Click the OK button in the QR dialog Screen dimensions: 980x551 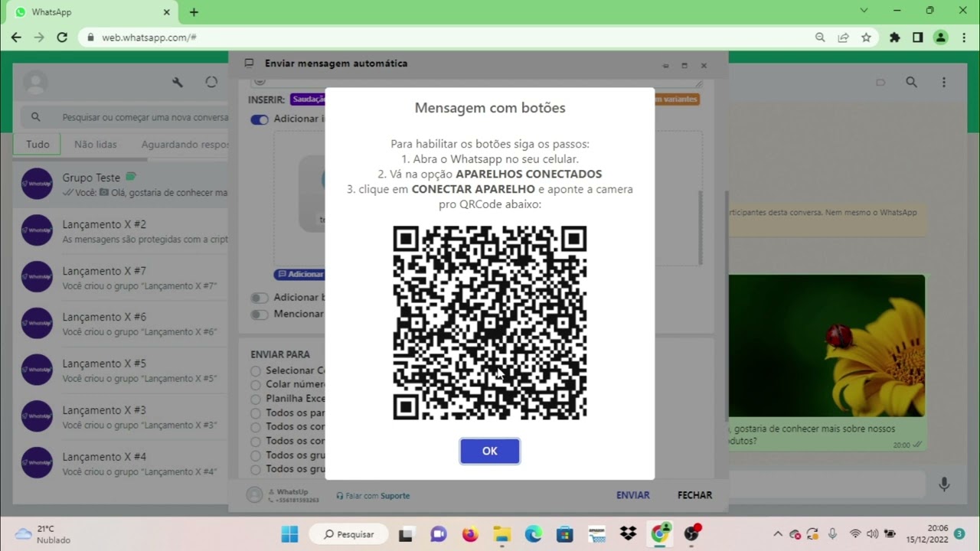[490, 451]
